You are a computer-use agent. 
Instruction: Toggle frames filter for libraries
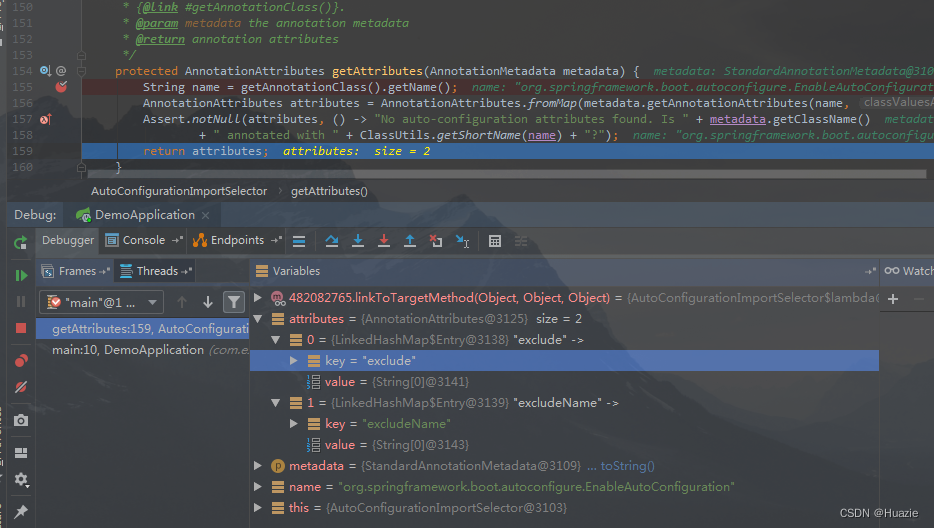click(234, 302)
